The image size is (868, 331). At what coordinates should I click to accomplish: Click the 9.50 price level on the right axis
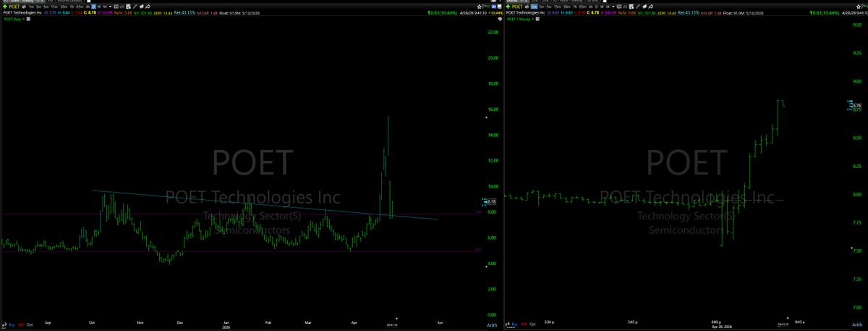pyautogui.click(x=856, y=25)
